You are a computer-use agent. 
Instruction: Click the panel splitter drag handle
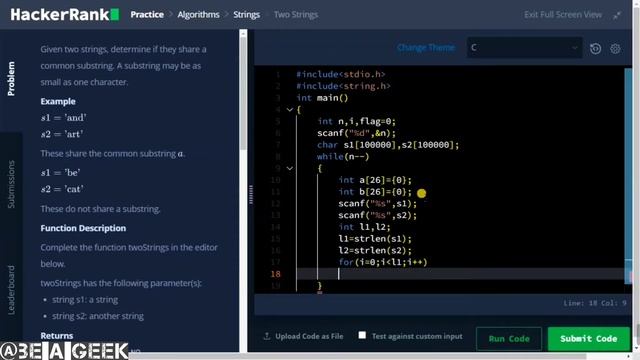(x=251, y=194)
